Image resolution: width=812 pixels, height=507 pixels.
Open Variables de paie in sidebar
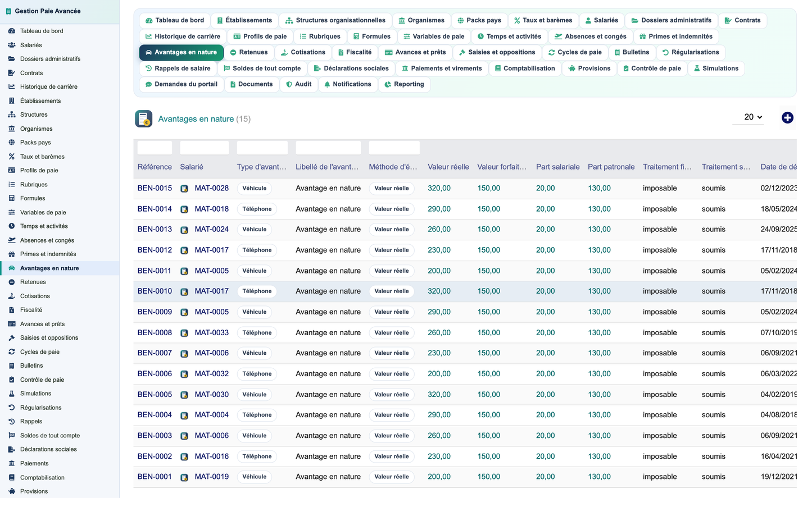[x=43, y=212]
